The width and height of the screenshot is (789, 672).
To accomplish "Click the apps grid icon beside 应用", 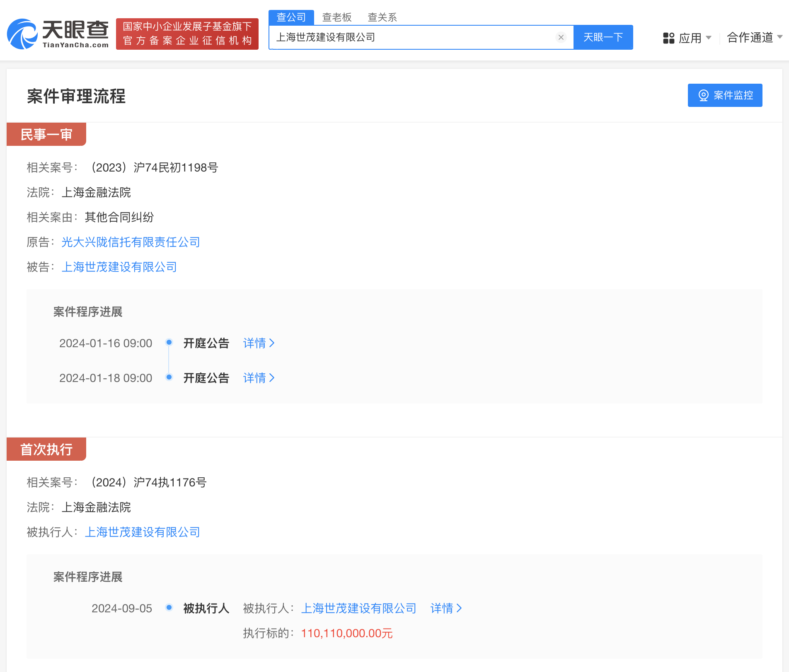I will 668,38.
